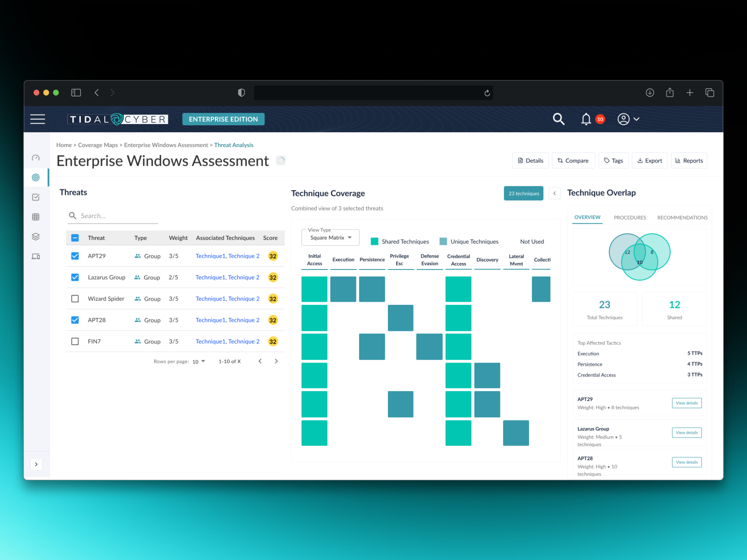The width and height of the screenshot is (747, 560).
Task: Open the Tags button
Action: point(613,161)
